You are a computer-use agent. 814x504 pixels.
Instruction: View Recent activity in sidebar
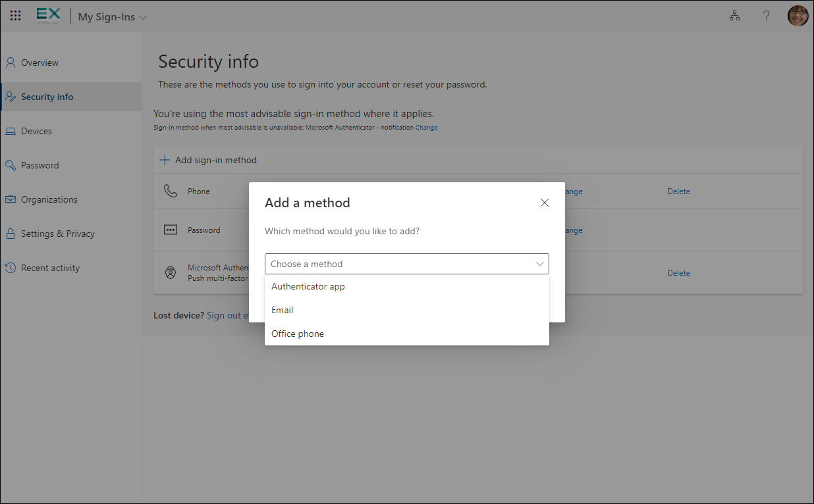[50, 268]
